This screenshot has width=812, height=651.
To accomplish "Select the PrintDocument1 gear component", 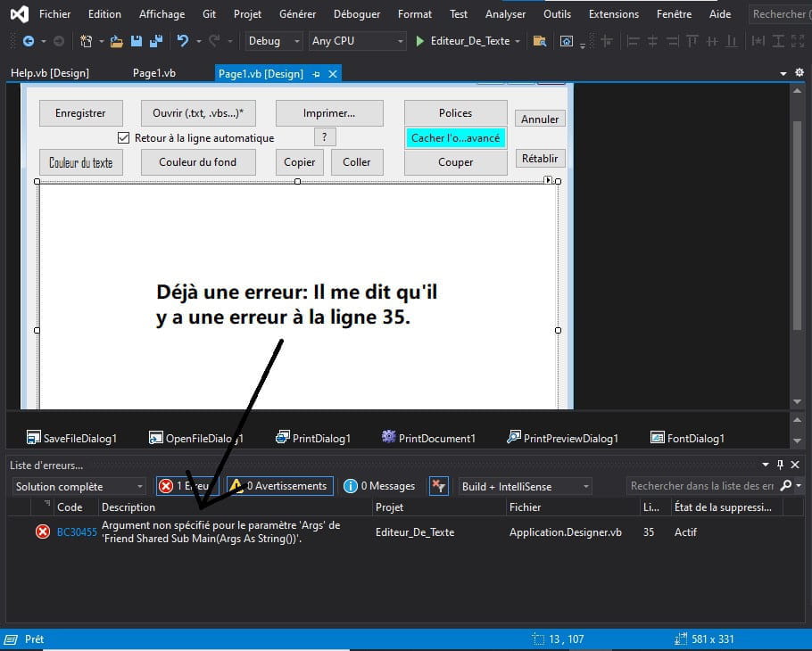I will (428, 438).
